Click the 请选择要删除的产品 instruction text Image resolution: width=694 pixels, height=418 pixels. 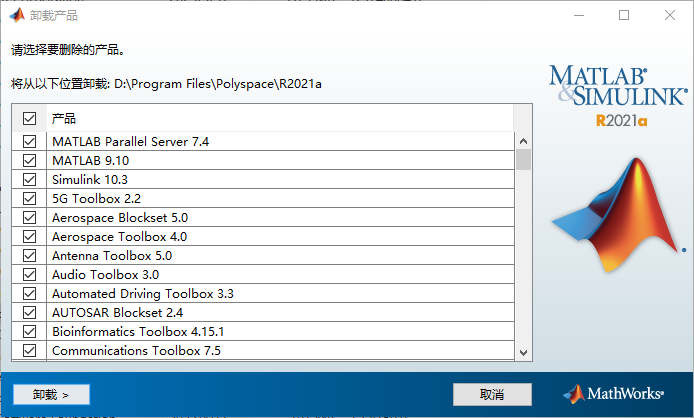(x=68, y=50)
